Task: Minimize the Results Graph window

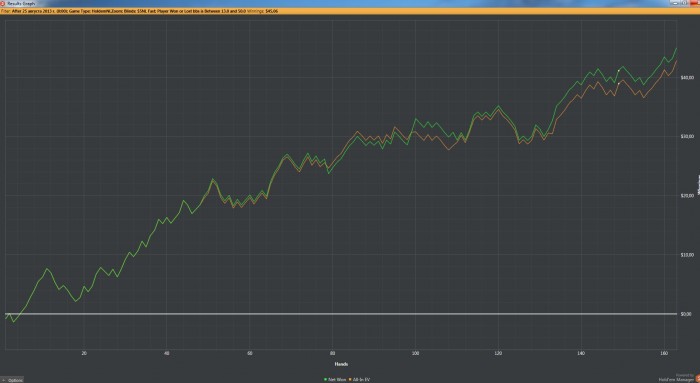Action: tap(675, 3)
